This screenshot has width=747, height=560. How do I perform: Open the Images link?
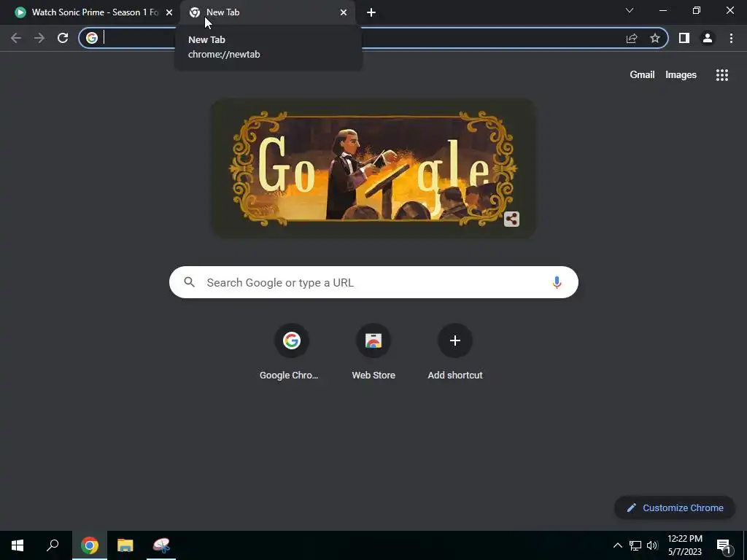[x=681, y=75]
